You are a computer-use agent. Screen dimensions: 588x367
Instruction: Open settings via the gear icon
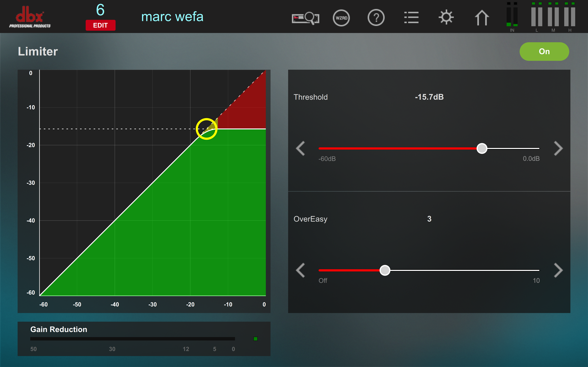coord(446,17)
